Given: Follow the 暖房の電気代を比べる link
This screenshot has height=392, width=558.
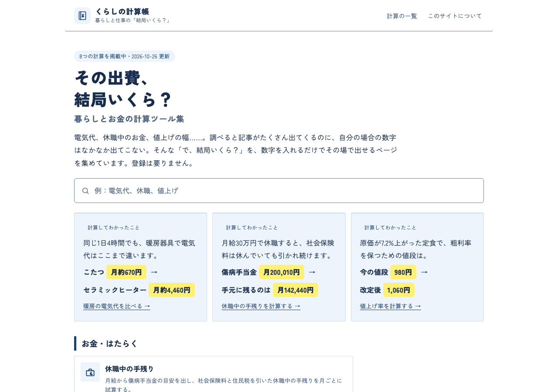Looking at the screenshot, I should pos(117,306).
